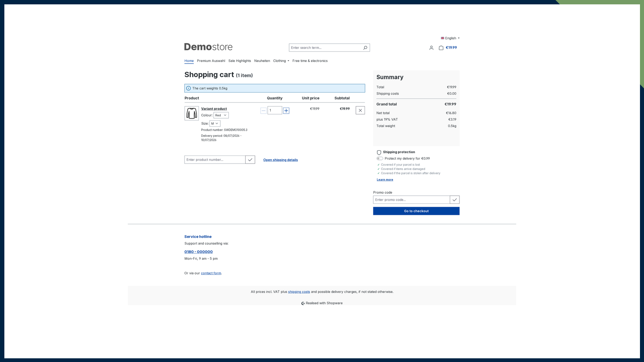Click the shipping protection shield icon
The width and height of the screenshot is (644, 362).
pos(379,153)
